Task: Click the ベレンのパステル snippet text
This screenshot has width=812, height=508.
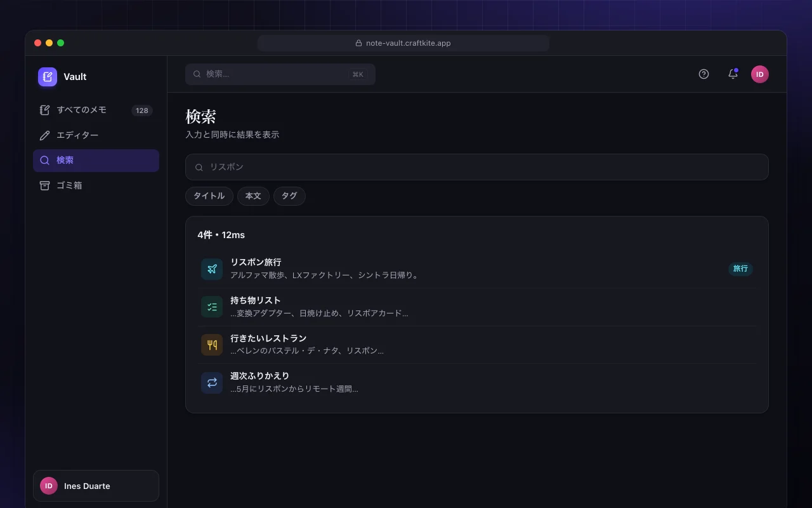Action: (307, 351)
